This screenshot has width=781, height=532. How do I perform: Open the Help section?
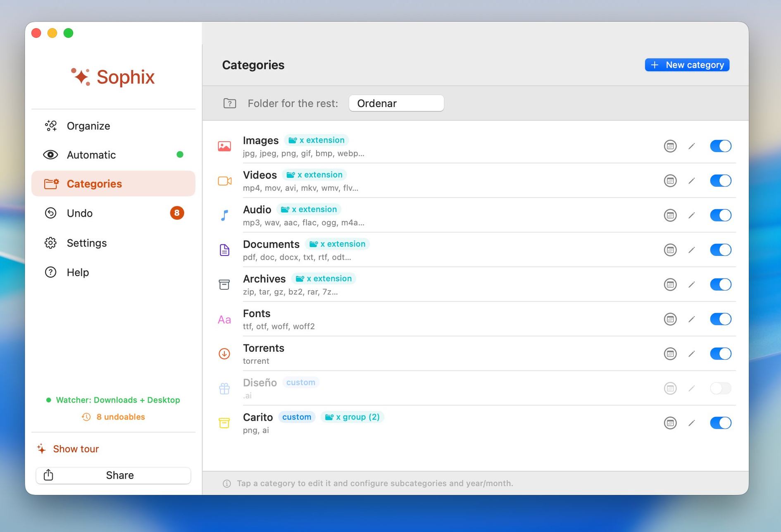pos(113,272)
